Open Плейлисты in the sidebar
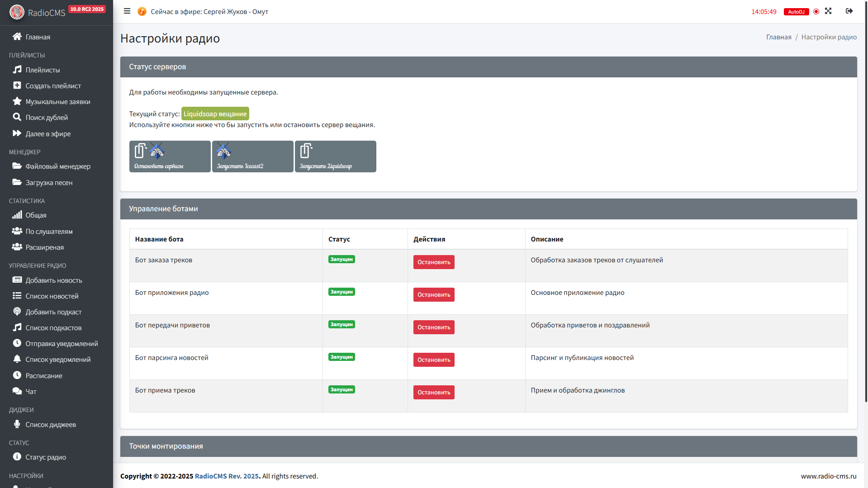The image size is (868, 488). (43, 70)
